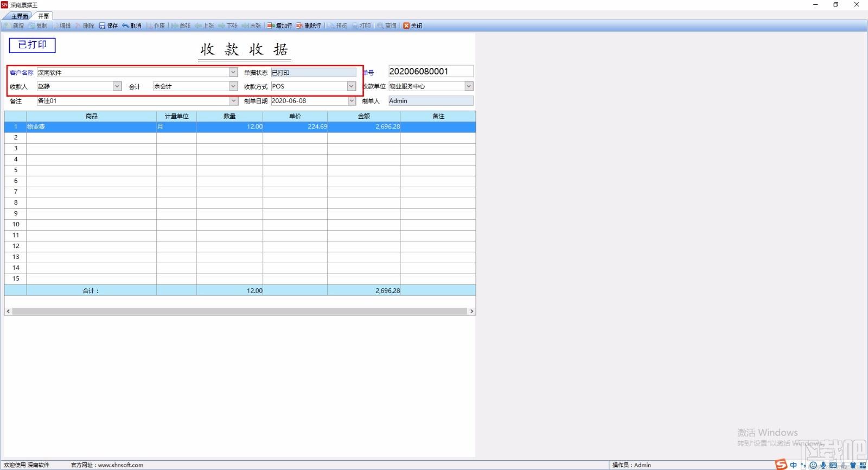Click the 查询 (Search) toolbar button
This screenshot has width=868, height=470.
coord(387,26)
